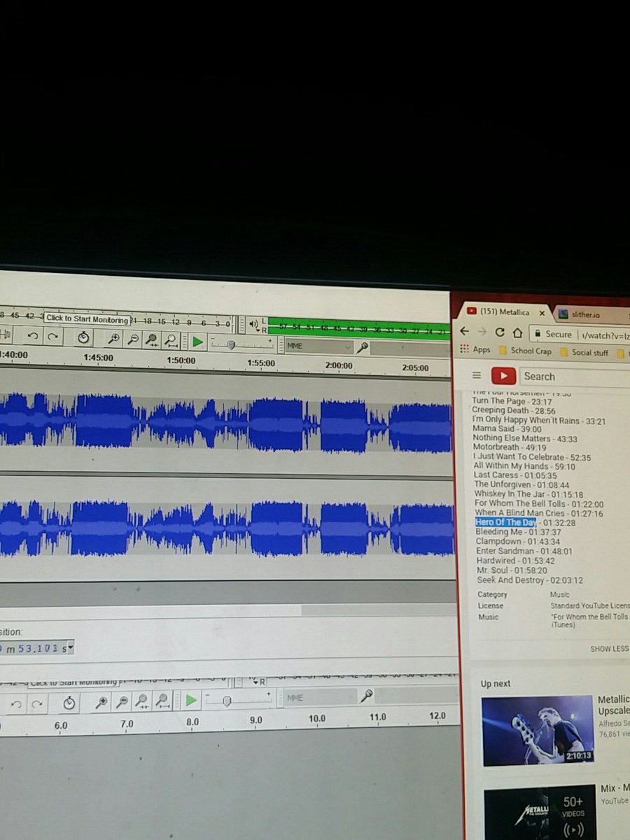Click the 1:45:00 mark on upper timeline
This screenshot has height=840, width=630.
(x=98, y=357)
